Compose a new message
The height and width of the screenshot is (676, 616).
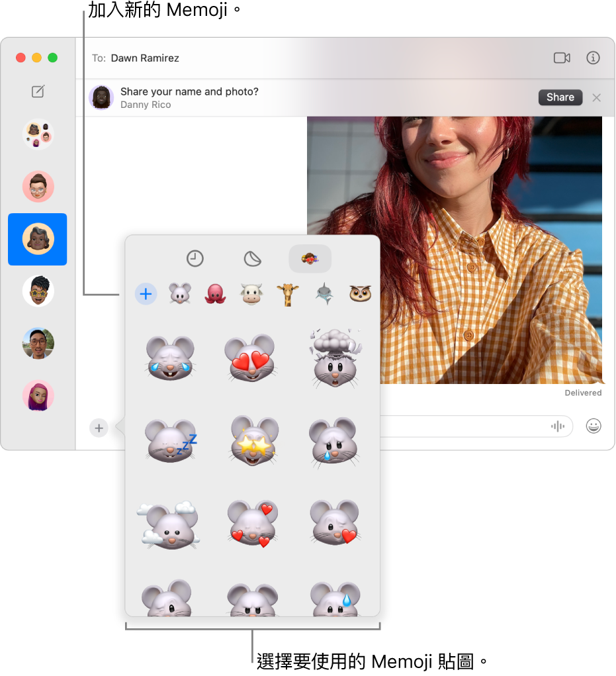click(x=38, y=91)
